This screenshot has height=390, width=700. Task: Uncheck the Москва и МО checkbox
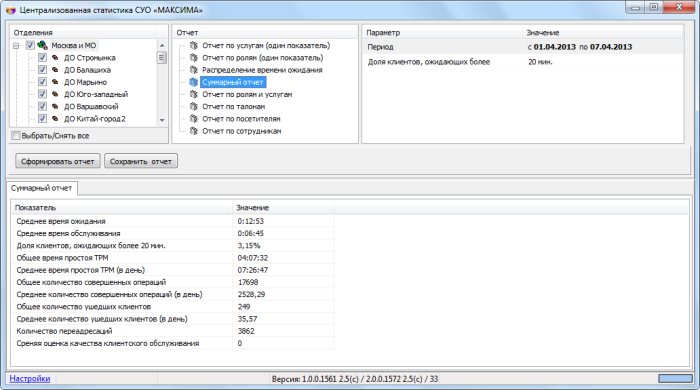pyautogui.click(x=30, y=45)
